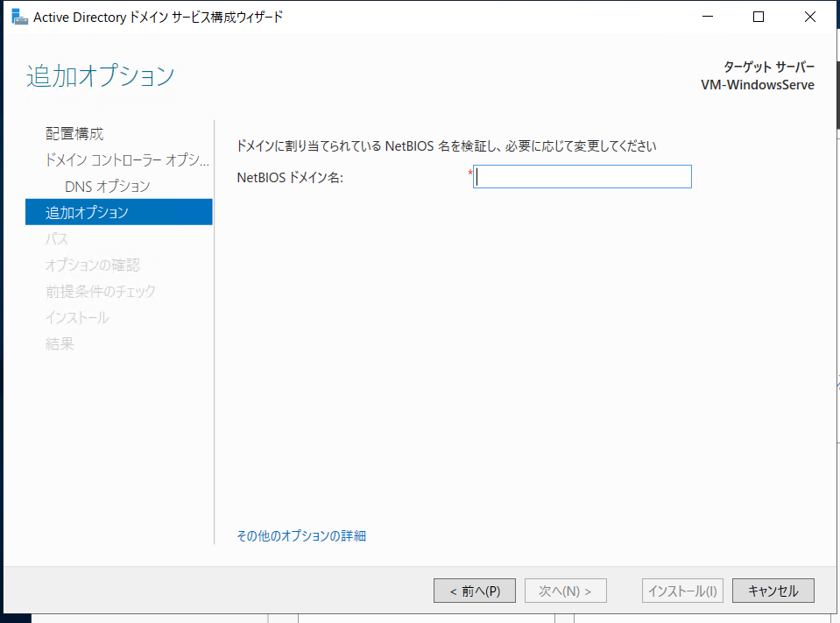
Task: Click the 前へ(P) button
Action: pos(474,590)
